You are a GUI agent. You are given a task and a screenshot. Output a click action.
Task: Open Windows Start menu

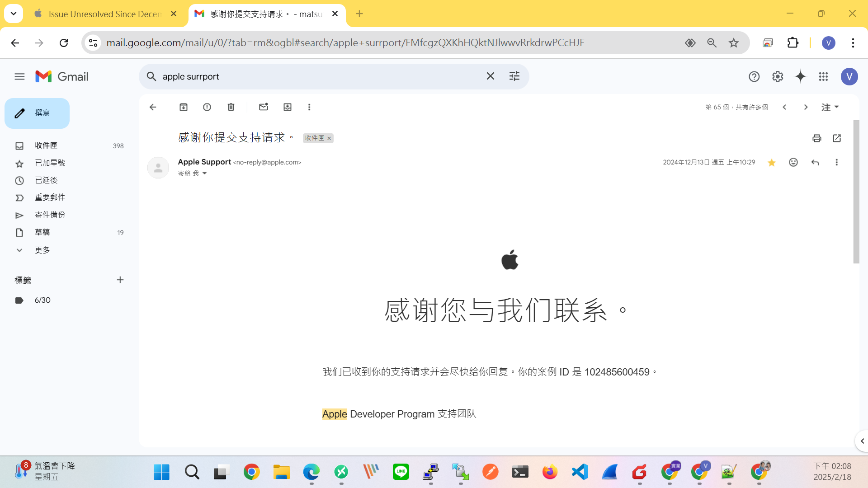tap(161, 472)
